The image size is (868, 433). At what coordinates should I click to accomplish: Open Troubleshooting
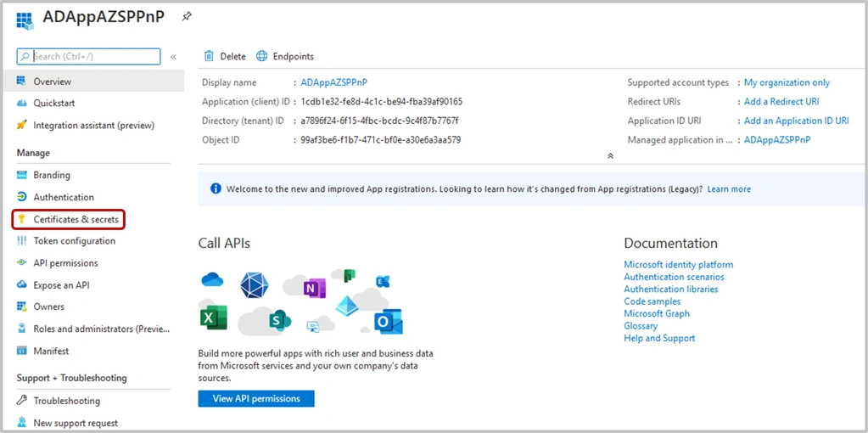pyautogui.click(x=67, y=401)
